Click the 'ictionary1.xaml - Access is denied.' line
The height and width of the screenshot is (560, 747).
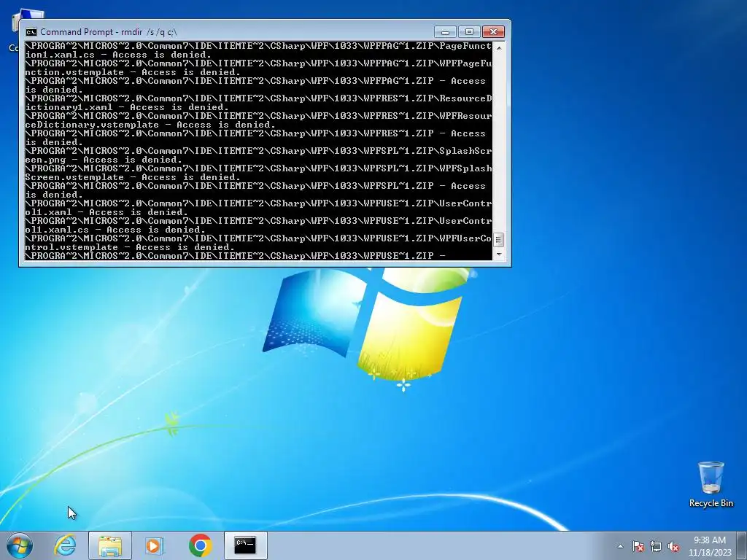click(x=127, y=107)
